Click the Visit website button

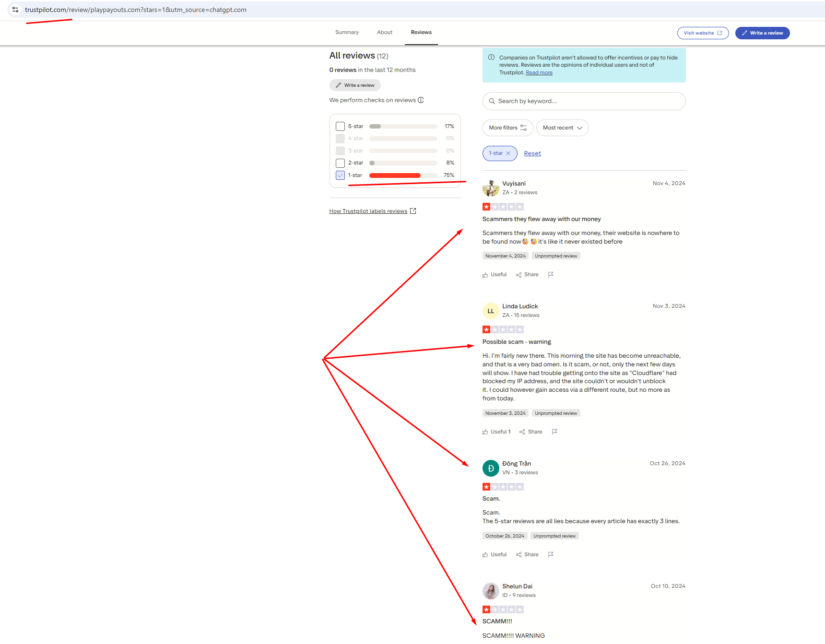(703, 33)
